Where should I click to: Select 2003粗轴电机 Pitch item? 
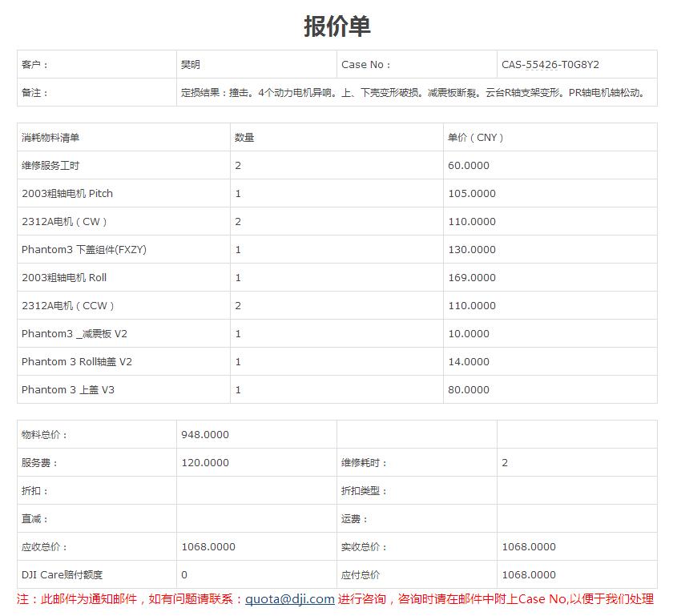(x=67, y=193)
